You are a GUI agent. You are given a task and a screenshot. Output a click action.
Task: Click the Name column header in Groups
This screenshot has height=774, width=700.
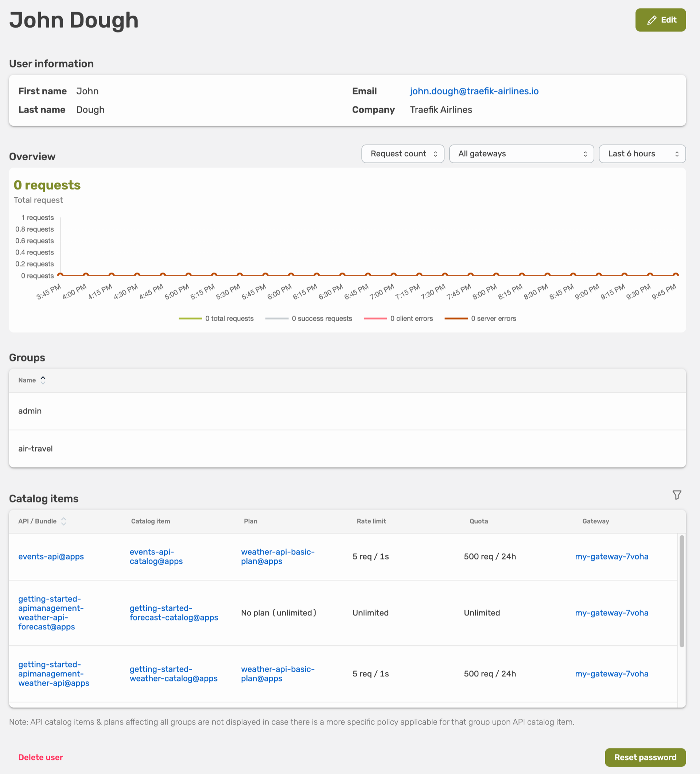point(27,380)
